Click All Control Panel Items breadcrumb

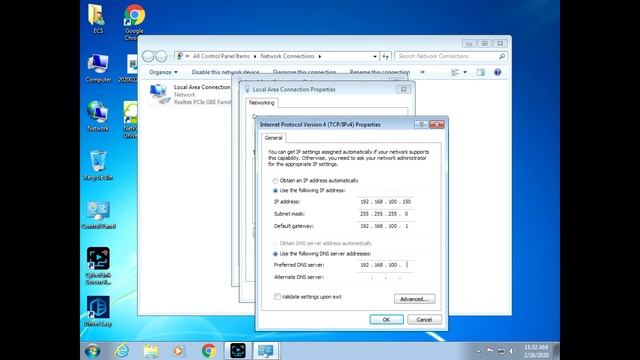tap(221, 56)
